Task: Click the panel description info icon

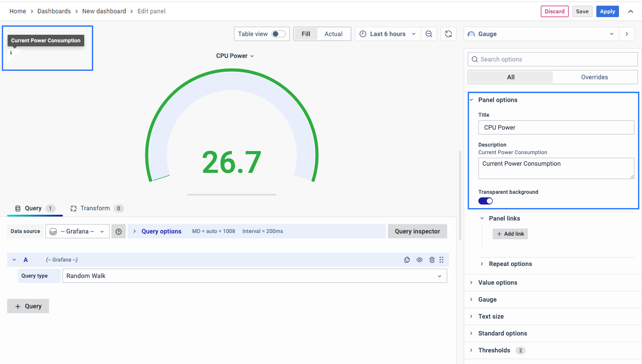Action: [x=11, y=53]
